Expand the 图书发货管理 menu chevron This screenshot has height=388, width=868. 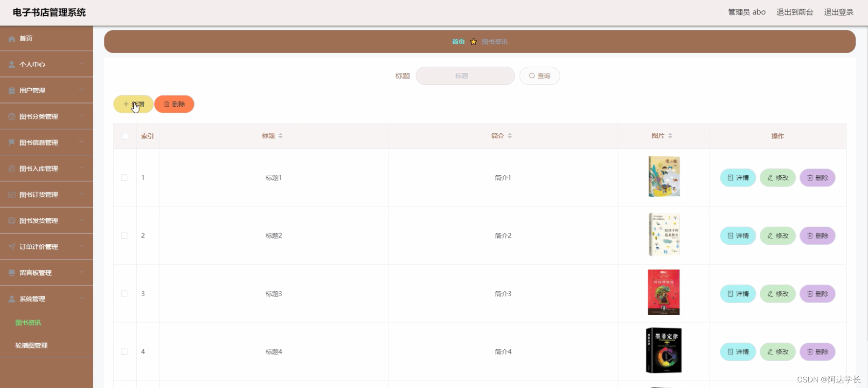tap(81, 220)
